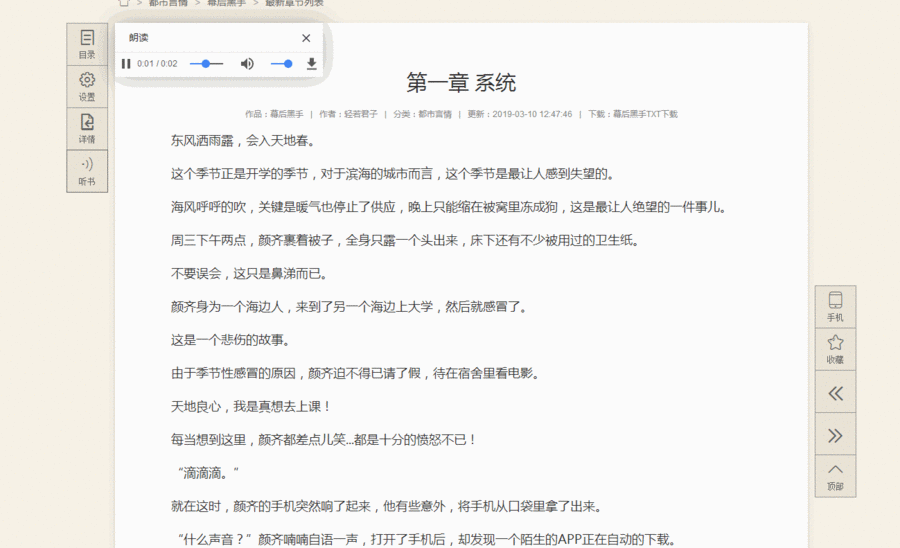Open 幕后黑手 work link in chapter info
Image resolution: width=900 pixels, height=548 pixels.
pyautogui.click(x=287, y=114)
